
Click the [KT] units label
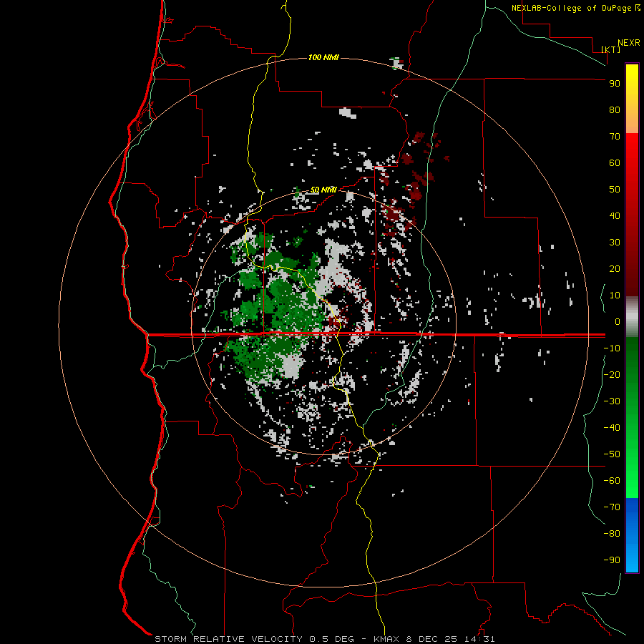[x=610, y=49]
